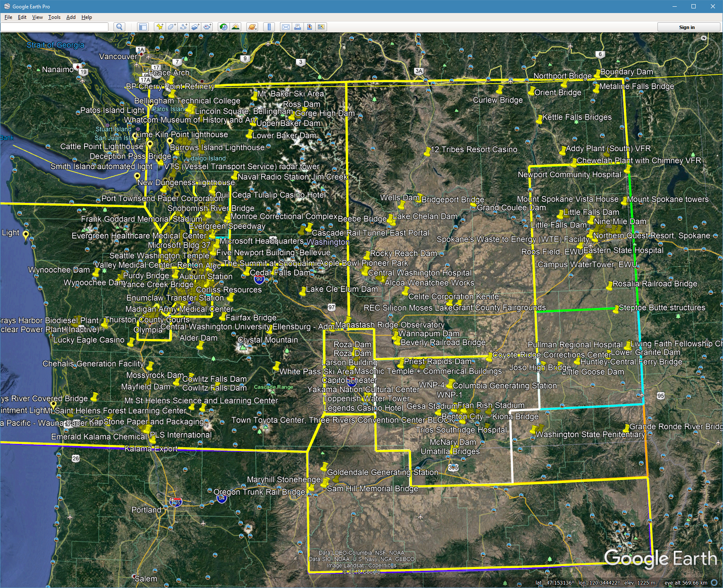Toggle sunlight across the landscape
The width and height of the screenshot is (723, 588).
point(236,27)
